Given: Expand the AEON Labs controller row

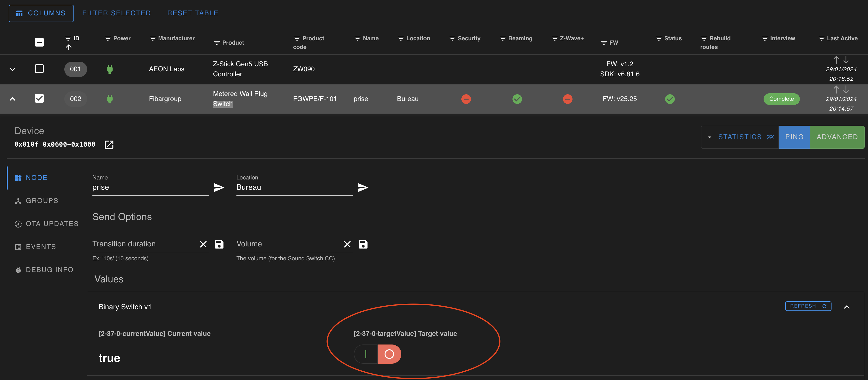Looking at the screenshot, I should click(x=12, y=69).
